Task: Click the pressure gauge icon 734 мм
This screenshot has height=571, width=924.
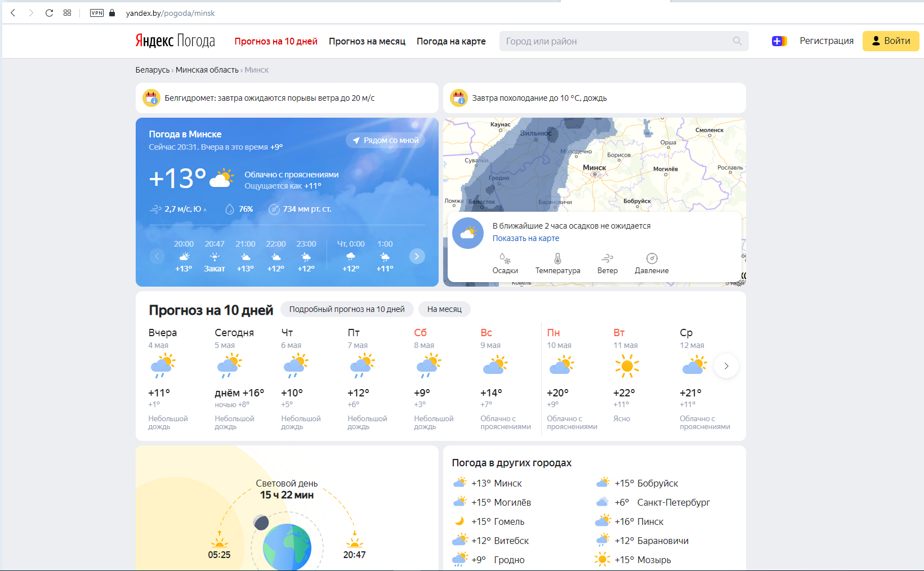Action: point(274,209)
